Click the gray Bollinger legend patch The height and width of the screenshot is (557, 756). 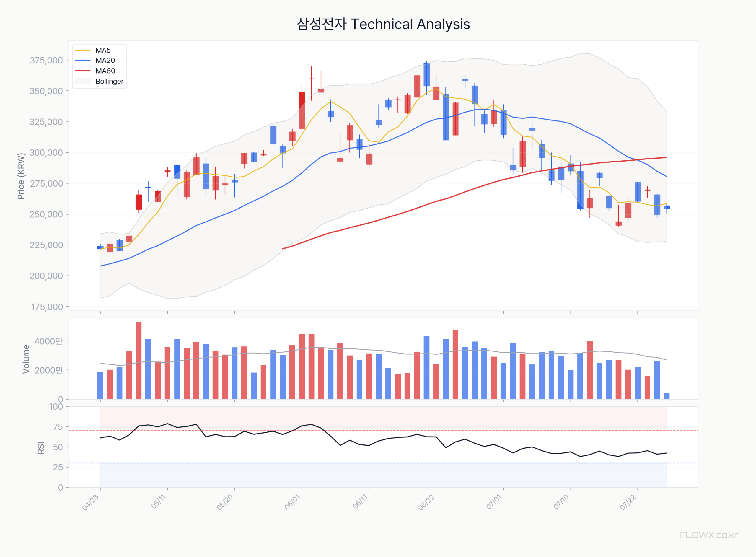pos(83,81)
